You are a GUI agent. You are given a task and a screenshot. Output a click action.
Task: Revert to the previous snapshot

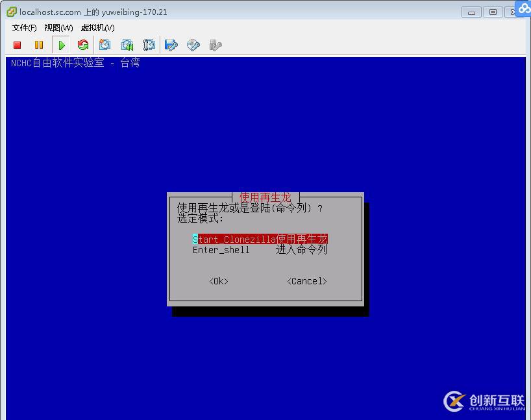[127, 45]
